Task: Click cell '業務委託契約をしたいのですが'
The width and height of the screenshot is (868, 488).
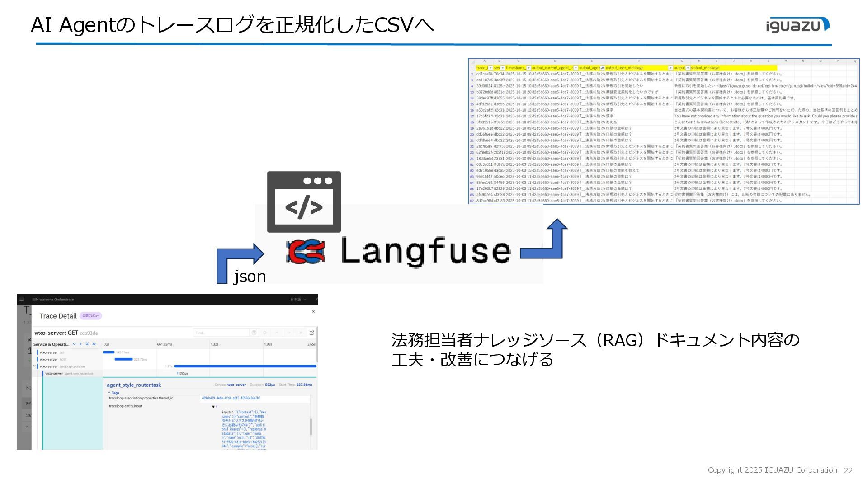Action: pos(639,92)
